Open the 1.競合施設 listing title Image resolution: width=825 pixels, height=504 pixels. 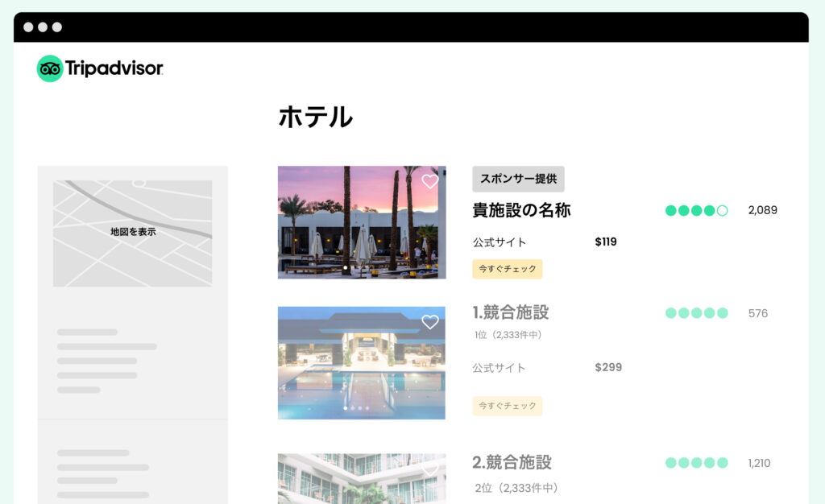510,312
